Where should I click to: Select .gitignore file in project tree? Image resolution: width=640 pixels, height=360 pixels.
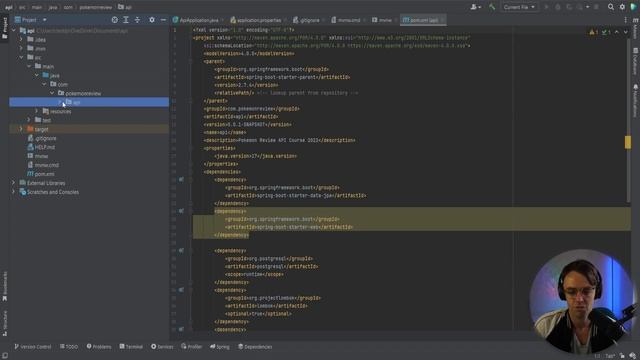coord(42,138)
